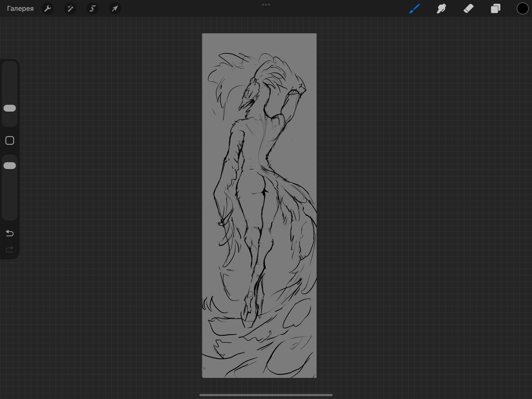Image resolution: width=532 pixels, height=399 pixels.
Task: Activate the Transform arrow tool
Action: point(115,9)
